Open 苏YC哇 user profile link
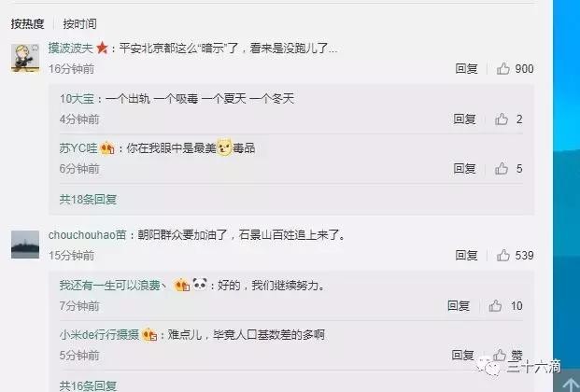580x392 pixels. (78, 148)
